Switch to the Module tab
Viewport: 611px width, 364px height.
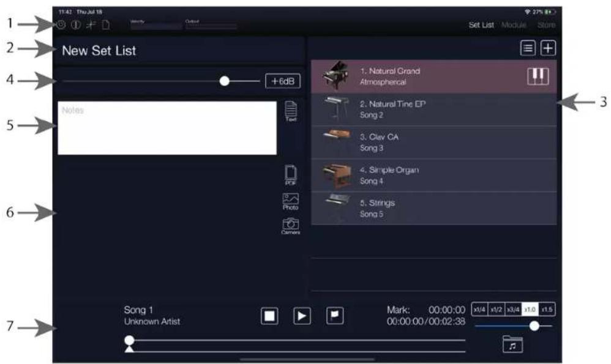(x=514, y=25)
